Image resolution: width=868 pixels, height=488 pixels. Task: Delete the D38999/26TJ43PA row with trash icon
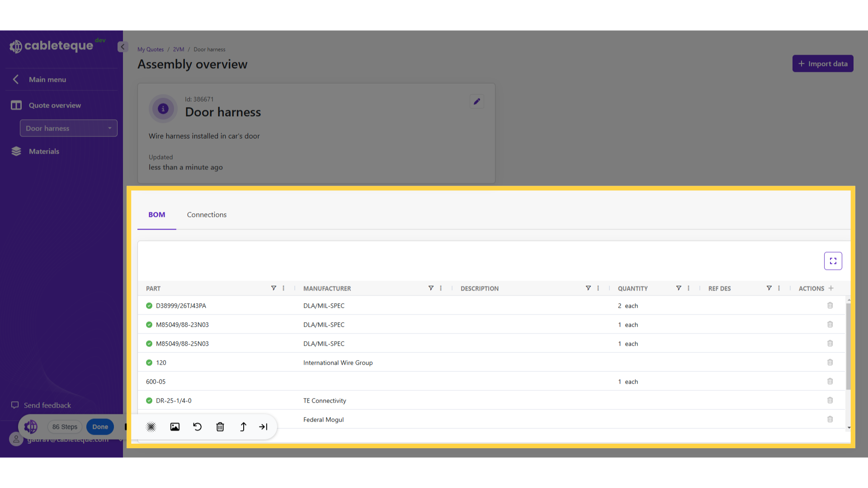coord(830,305)
